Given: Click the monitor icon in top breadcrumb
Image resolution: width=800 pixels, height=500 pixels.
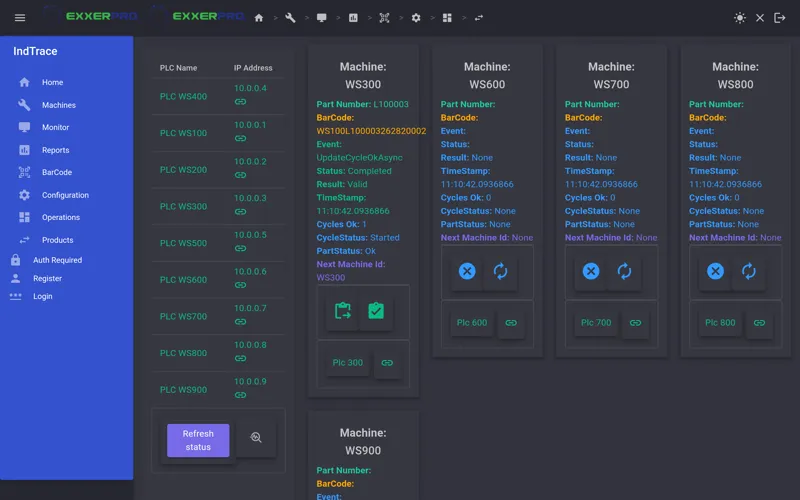Looking at the screenshot, I should [321, 18].
